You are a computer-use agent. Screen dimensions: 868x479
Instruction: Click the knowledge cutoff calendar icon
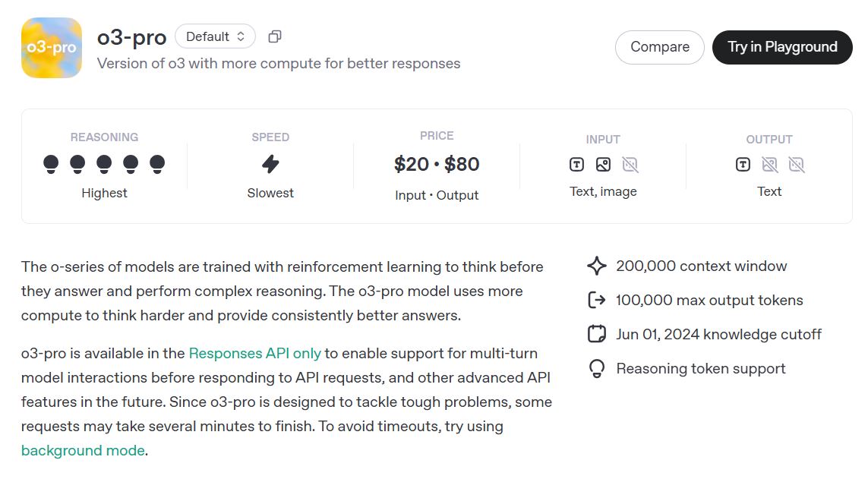pyautogui.click(x=597, y=334)
